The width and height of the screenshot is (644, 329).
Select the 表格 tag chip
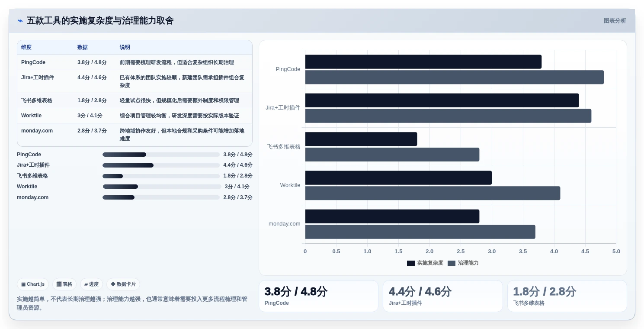[x=64, y=284]
